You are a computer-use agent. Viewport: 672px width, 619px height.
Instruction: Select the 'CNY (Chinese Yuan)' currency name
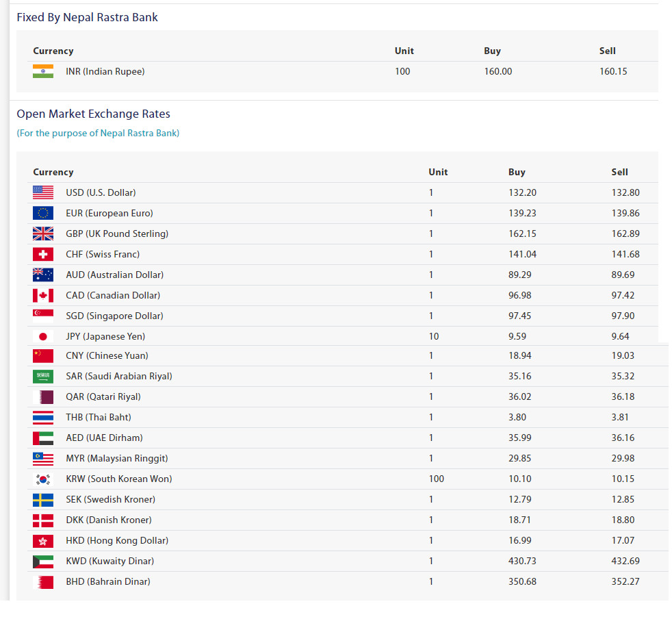tap(107, 356)
